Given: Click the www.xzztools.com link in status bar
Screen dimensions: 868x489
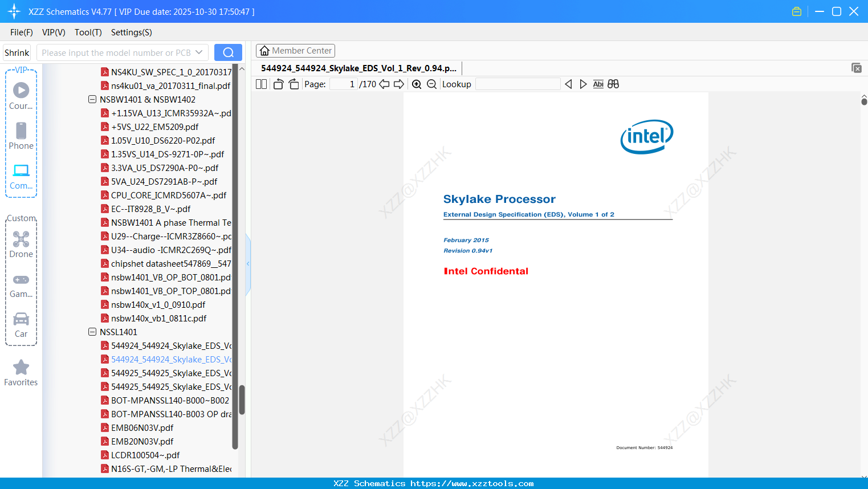Looking at the screenshot, I should 472,483.
